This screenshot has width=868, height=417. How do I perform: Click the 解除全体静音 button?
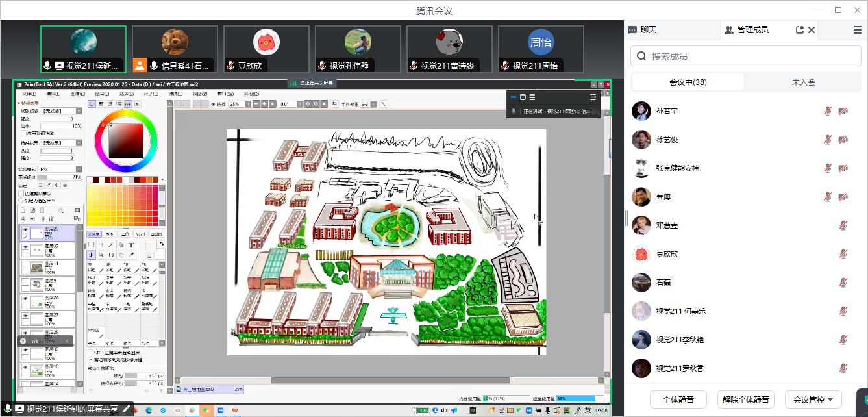(x=745, y=399)
